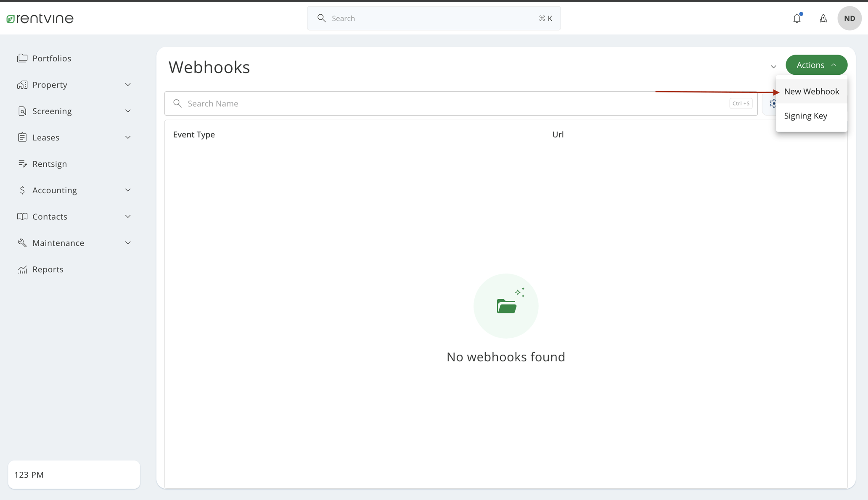868x500 pixels.
Task: Select New Webhook from the menu
Action: click(812, 91)
